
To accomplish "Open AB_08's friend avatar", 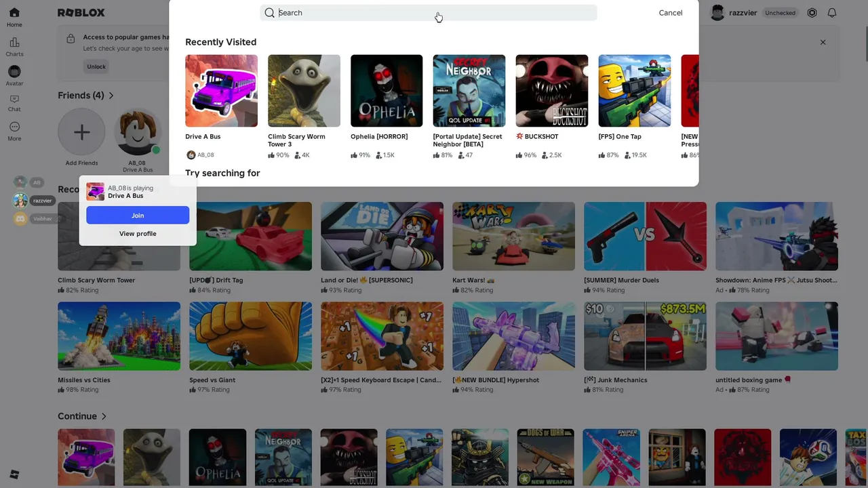I will (x=138, y=132).
